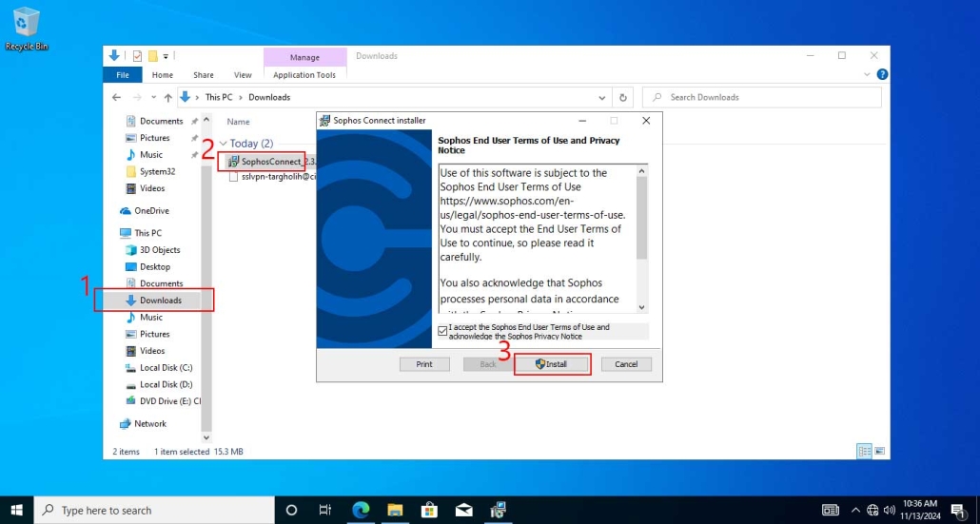Click the license text scrollbar up arrow

pos(642,170)
